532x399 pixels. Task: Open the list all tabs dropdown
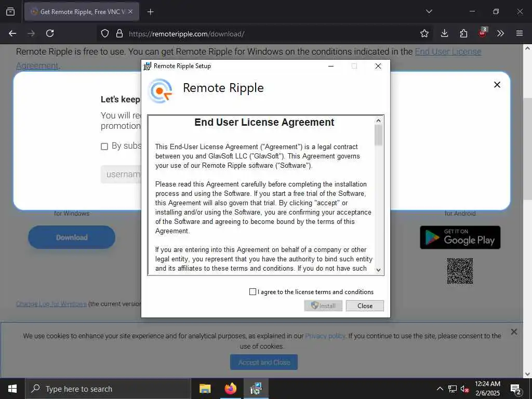(x=429, y=11)
